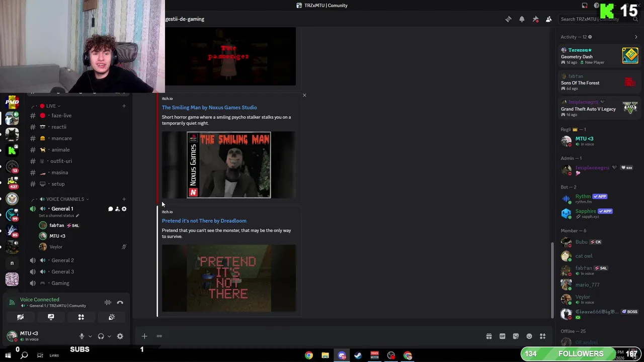
Task: Deafen with the headphones icon
Action: pos(101,336)
